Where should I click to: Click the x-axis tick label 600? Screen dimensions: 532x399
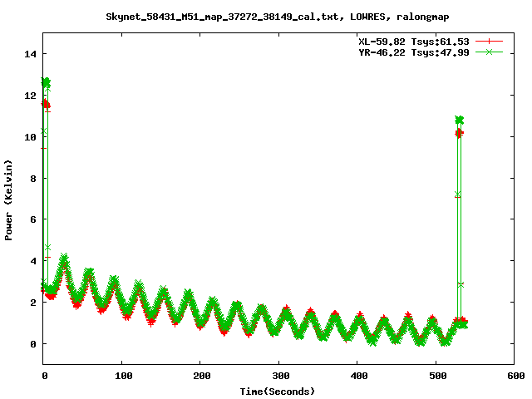(x=516, y=376)
